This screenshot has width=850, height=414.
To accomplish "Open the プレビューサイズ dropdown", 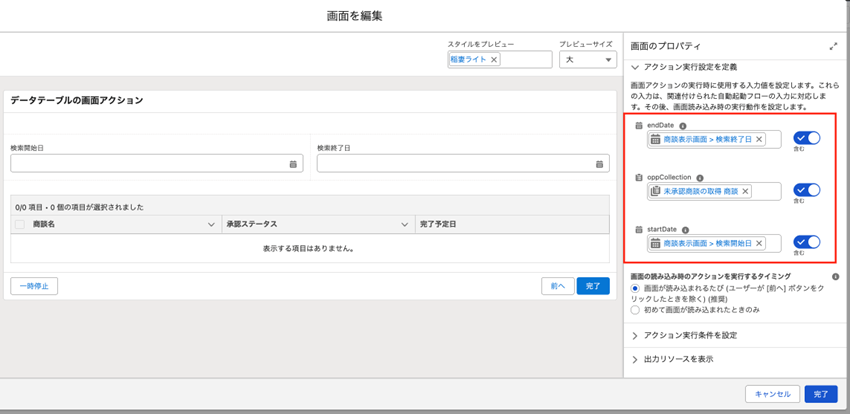I will point(587,60).
